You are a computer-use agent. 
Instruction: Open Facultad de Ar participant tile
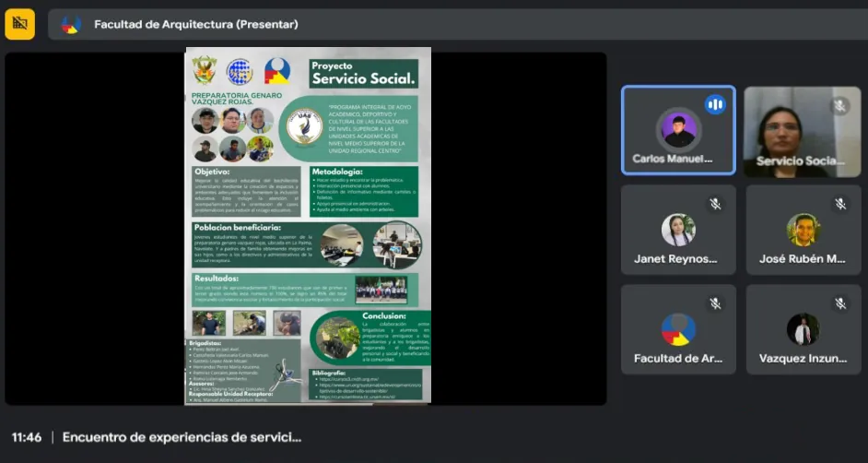tap(678, 329)
